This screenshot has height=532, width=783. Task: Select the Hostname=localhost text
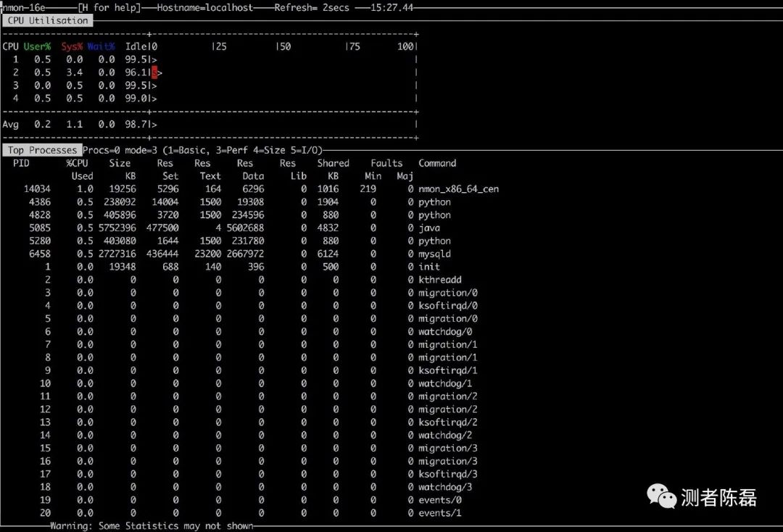pyautogui.click(x=204, y=7)
